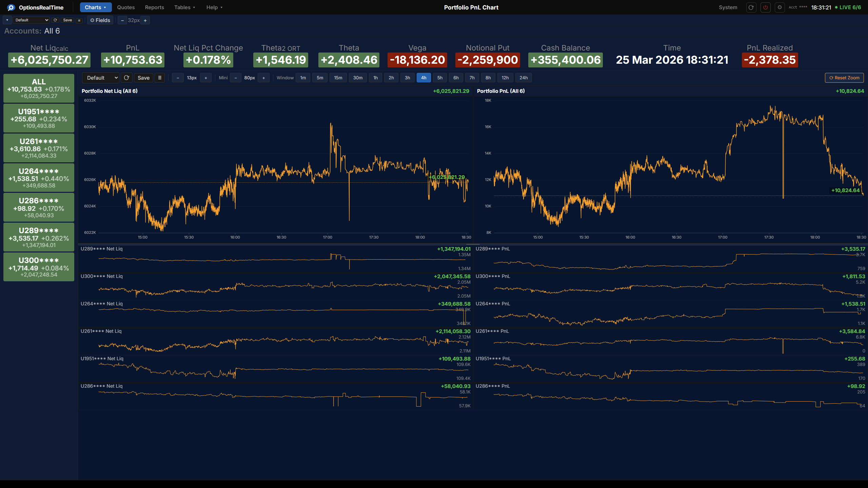Select account U261 in the sidebar
Screen dimensions: 868x488
[x=38, y=148]
